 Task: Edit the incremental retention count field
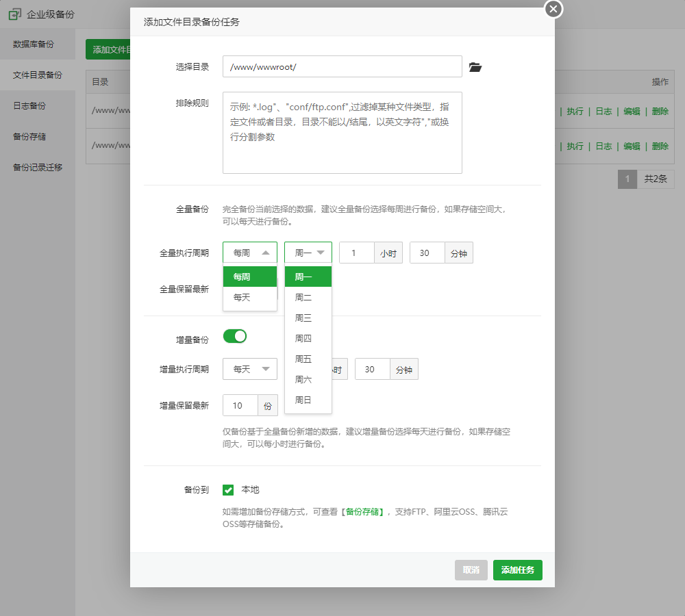240,406
